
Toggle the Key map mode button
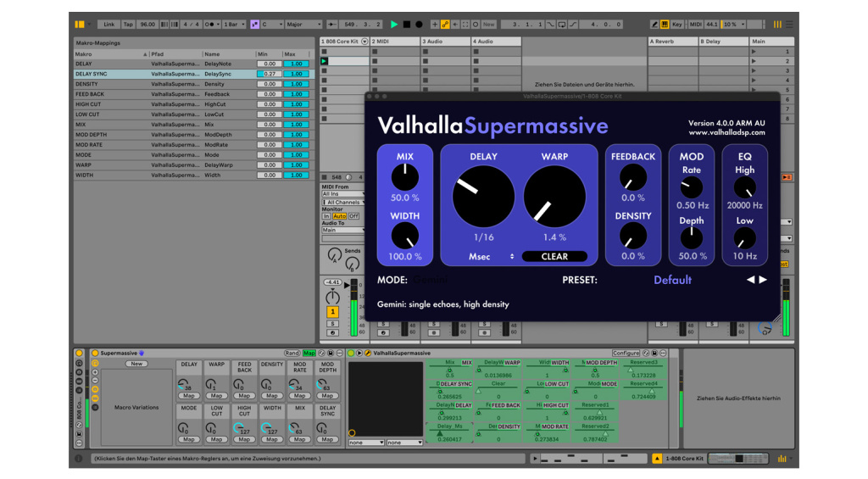pyautogui.click(x=676, y=25)
